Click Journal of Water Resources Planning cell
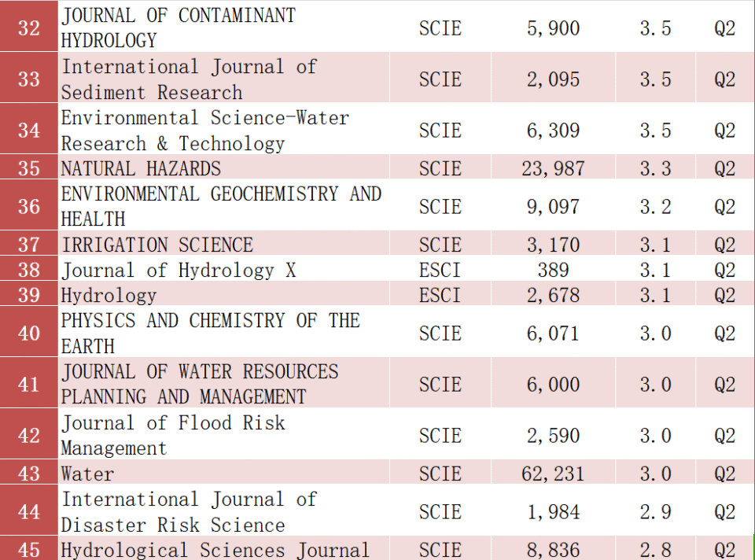 pos(200,384)
